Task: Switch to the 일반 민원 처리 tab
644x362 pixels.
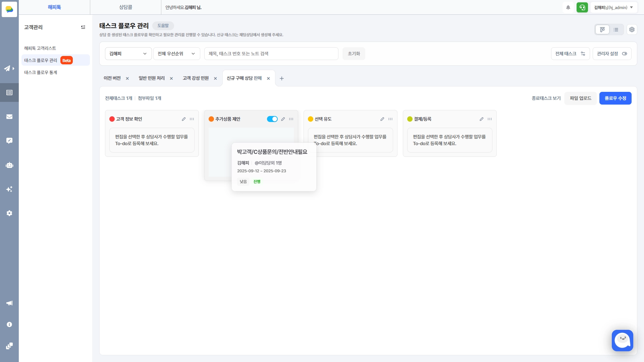Action: (152, 78)
